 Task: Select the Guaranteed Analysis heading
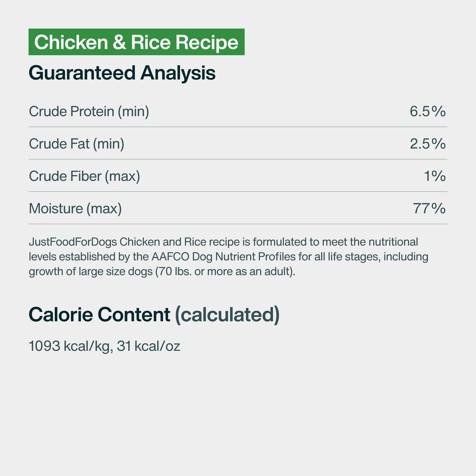[x=122, y=73]
